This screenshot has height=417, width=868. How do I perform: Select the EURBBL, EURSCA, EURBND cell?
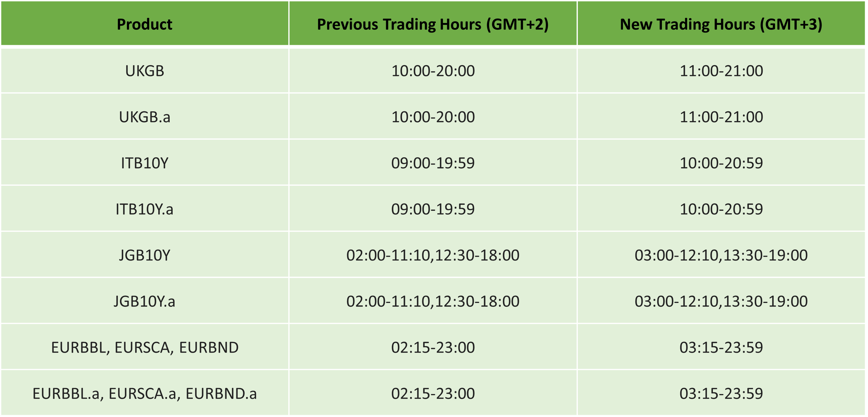coord(145,347)
